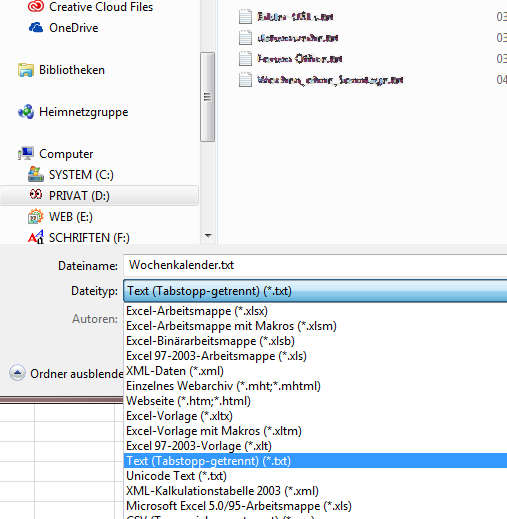Open drive WEB (E:)

pos(71,217)
